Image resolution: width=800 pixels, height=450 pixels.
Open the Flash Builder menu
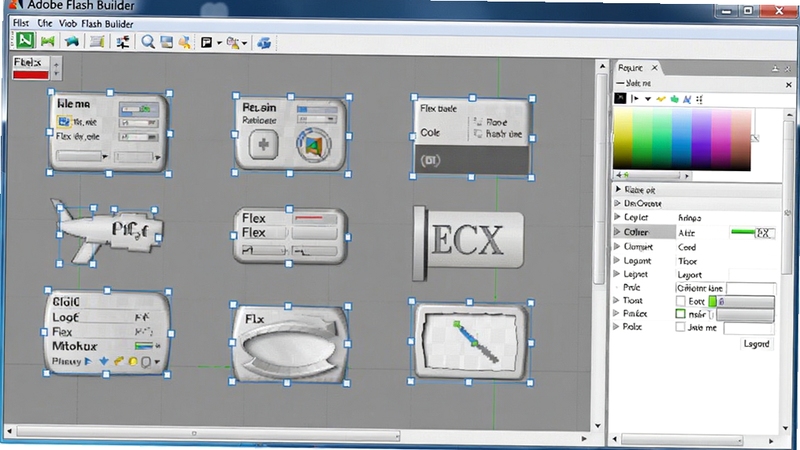[x=107, y=24]
